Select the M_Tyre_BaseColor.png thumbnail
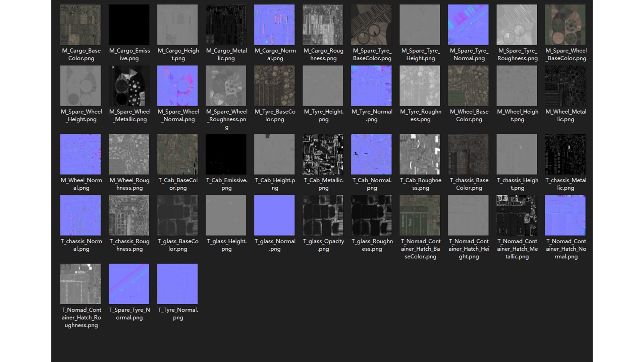This screenshot has height=362, width=644. pyautogui.click(x=274, y=86)
